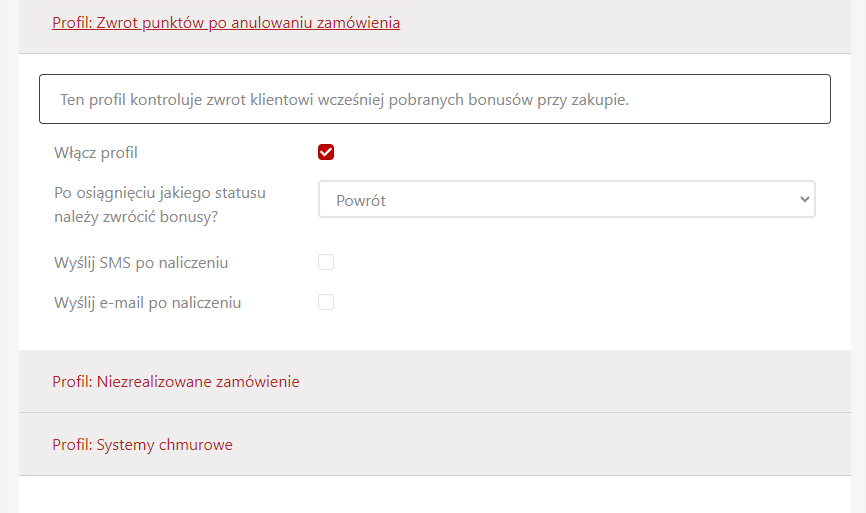Tick the "Wyślij e-mail po naliczeniu" checkbox

coord(326,302)
